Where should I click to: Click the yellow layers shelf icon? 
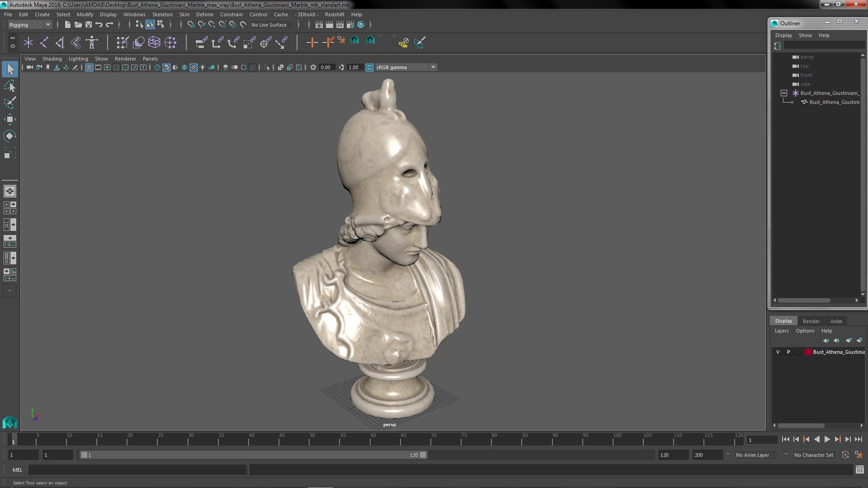pos(403,42)
